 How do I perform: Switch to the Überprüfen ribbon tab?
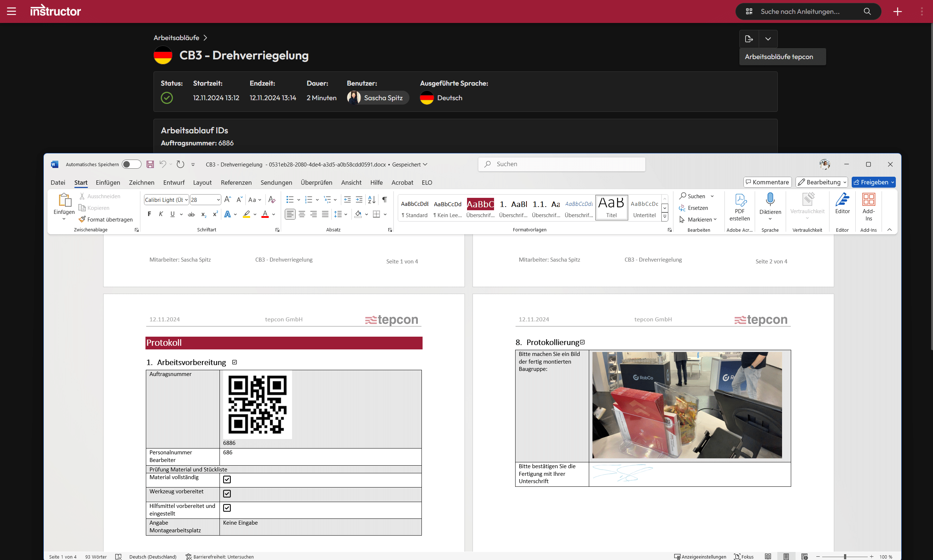click(x=316, y=182)
